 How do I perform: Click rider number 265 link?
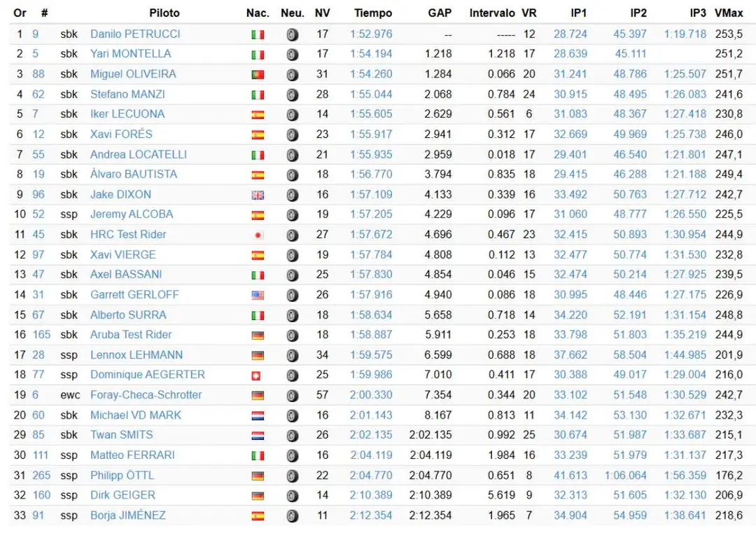[x=41, y=476]
